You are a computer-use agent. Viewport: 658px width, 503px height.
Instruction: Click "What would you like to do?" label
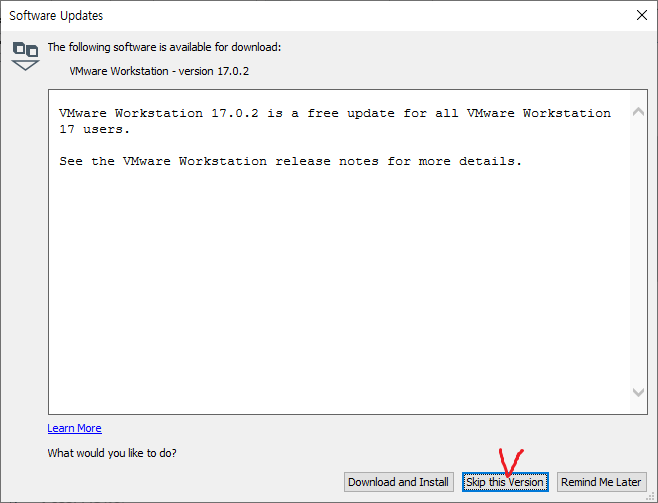(x=112, y=453)
